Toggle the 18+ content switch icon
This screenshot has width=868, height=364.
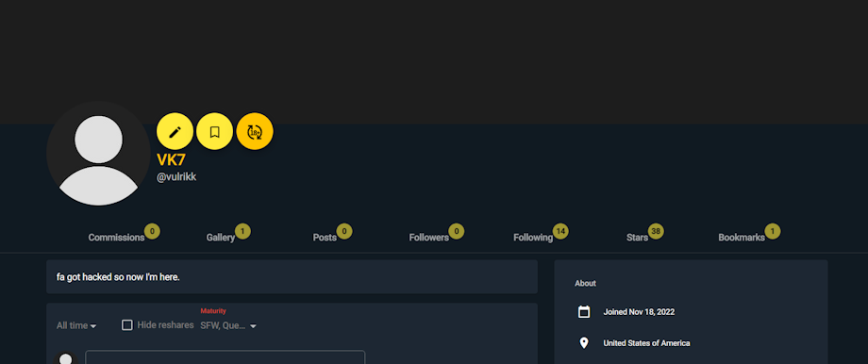click(x=255, y=132)
